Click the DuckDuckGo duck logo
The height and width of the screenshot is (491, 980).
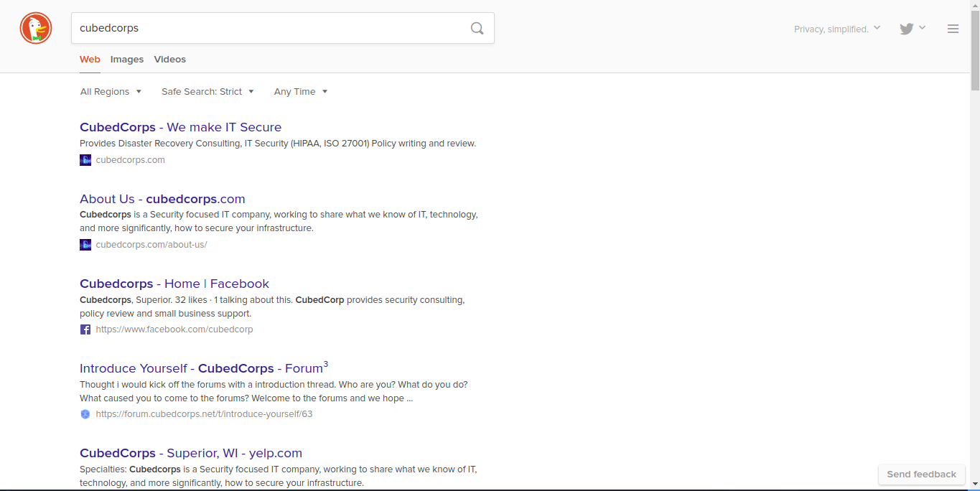pyautogui.click(x=36, y=29)
